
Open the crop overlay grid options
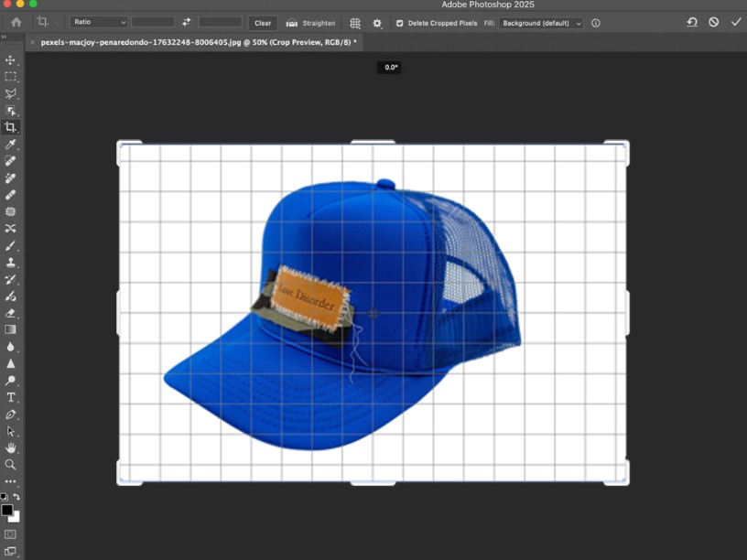[x=355, y=23]
